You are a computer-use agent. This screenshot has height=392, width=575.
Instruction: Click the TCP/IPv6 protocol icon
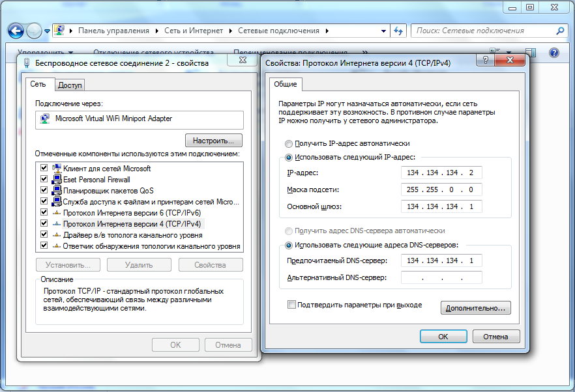click(x=57, y=213)
